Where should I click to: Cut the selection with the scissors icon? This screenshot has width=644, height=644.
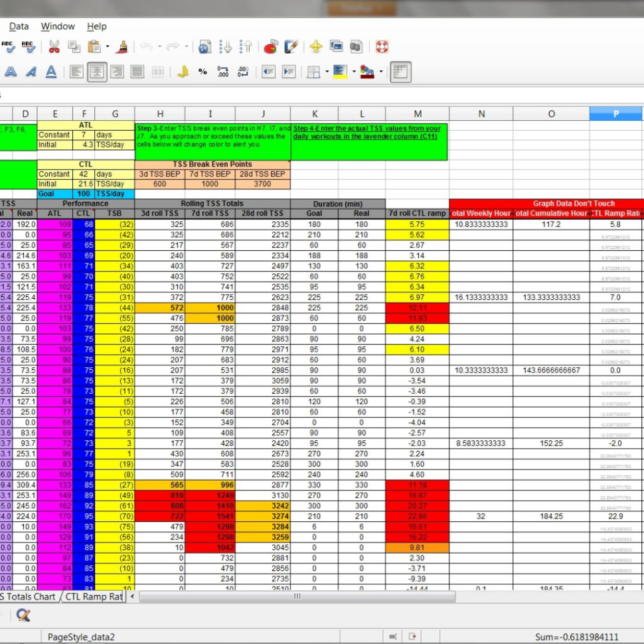click(54, 45)
